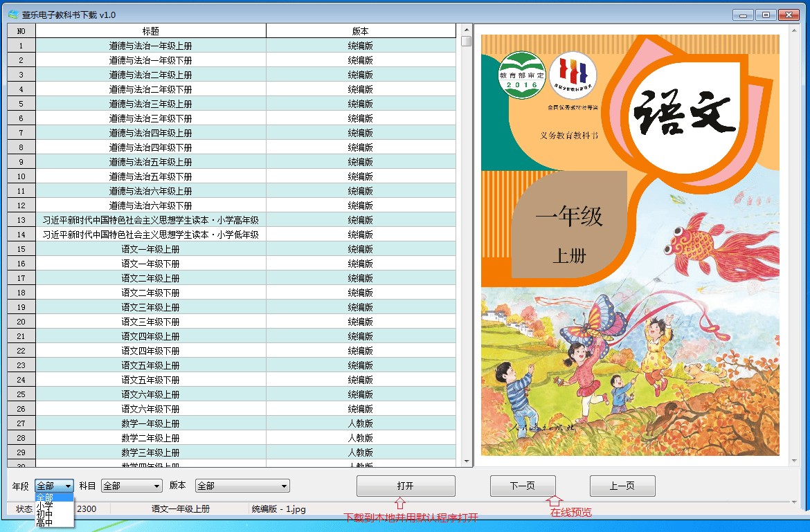This screenshot has width=810, height=532.
Task: Click the table vertical scrollbar thumb
Action: [x=467, y=41]
